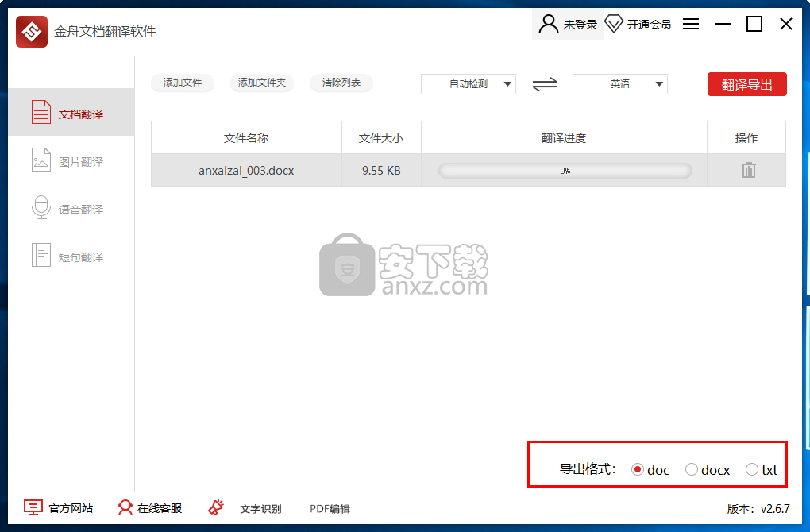This screenshot has width=810, height=532.
Task: Click the red app logo icon
Action: (x=32, y=32)
